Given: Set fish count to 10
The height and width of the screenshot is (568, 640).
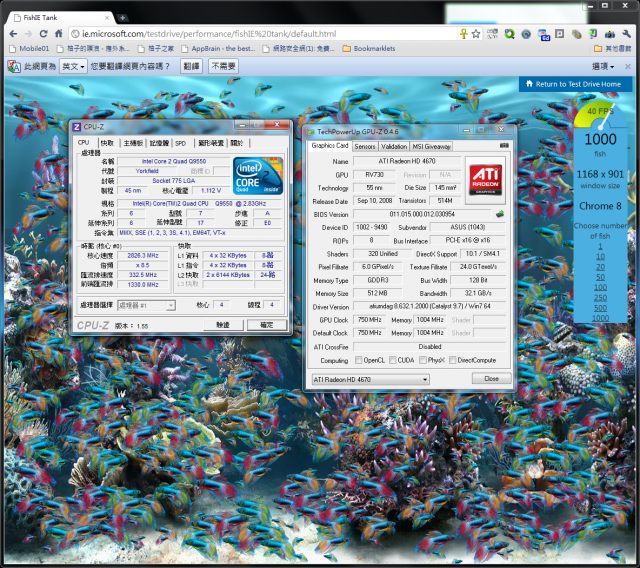Looking at the screenshot, I should 600,257.
